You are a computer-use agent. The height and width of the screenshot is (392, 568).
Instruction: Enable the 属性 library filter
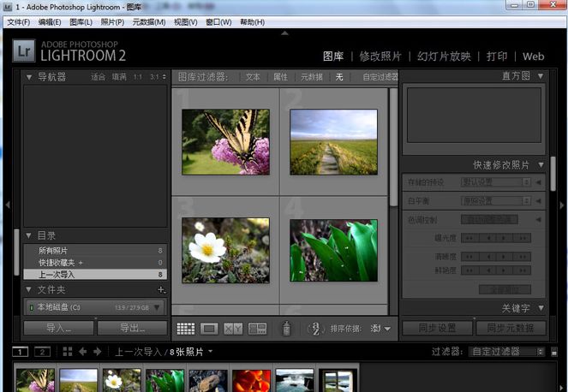280,77
